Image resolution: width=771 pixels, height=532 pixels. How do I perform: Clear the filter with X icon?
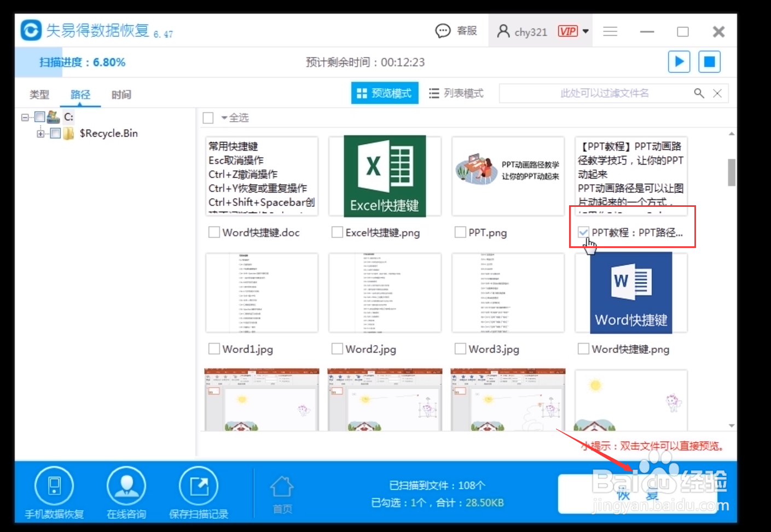point(717,93)
